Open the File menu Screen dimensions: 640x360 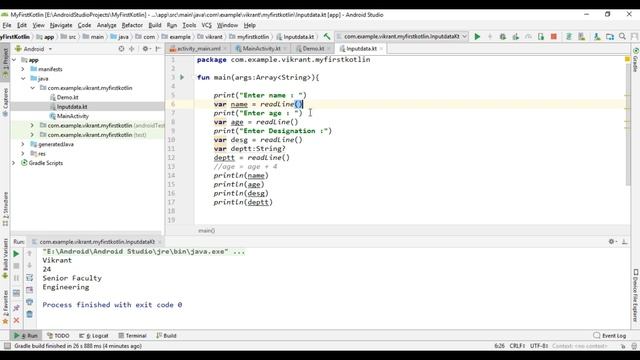tap(7, 25)
